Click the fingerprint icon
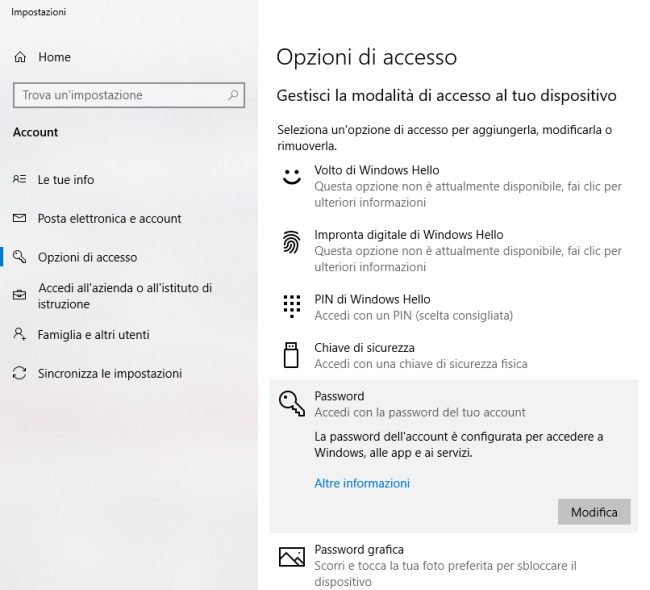 291,242
